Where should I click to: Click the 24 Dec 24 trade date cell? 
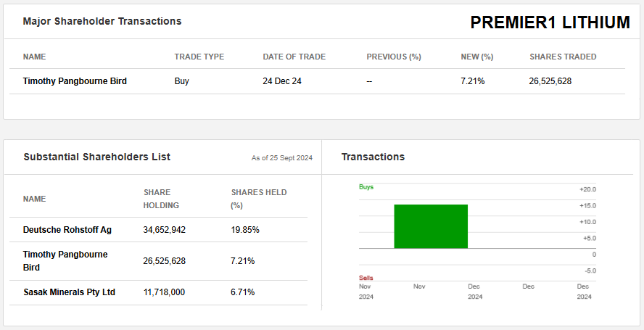click(x=282, y=81)
